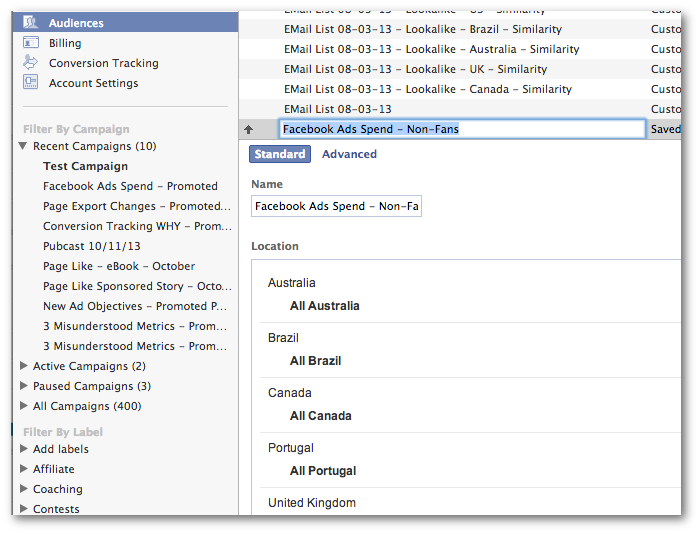The height and width of the screenshot is (534, 700).
Task: Click the Billing card icon
Action: coord(31,42)
